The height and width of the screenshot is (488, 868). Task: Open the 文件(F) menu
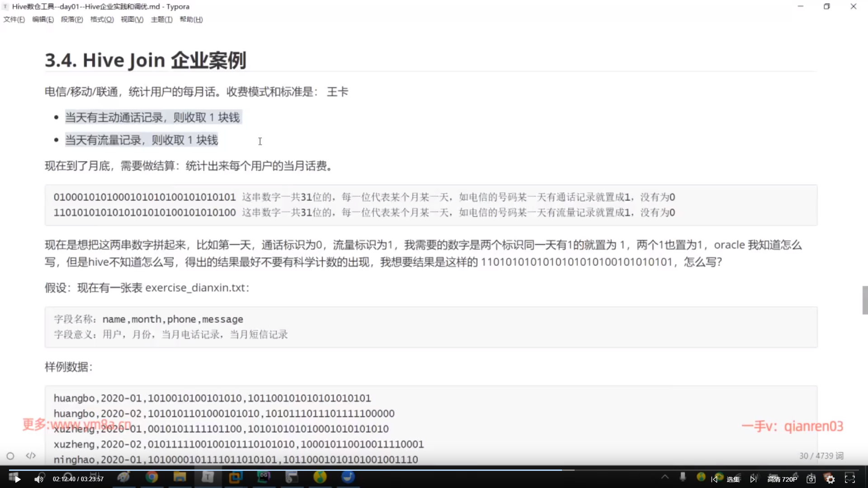(14, 19)
